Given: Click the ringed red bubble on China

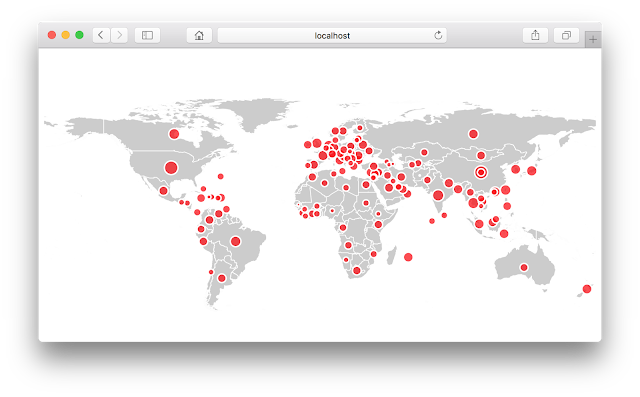Looking at the screenshot, I should [x=481, y=173].
